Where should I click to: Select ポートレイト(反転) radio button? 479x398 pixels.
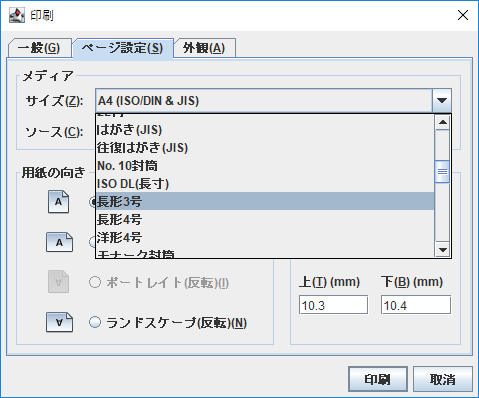click(x=95, y=282)
